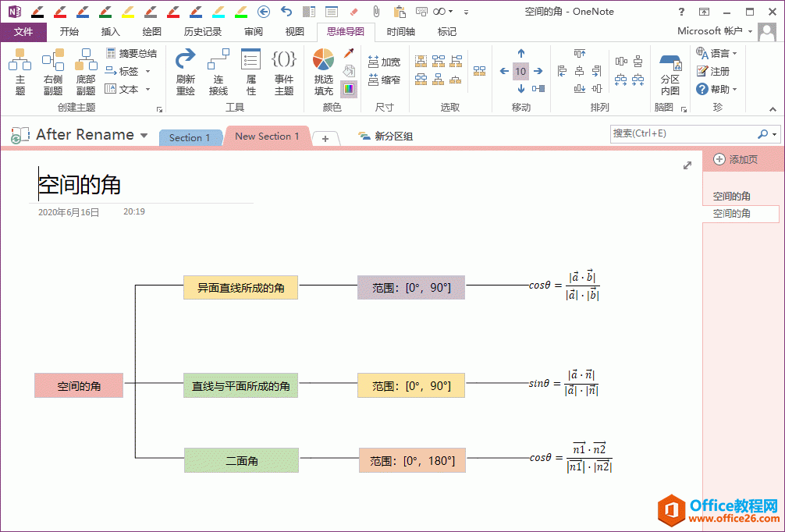The height and width of the screenshot is (532, 785).
Task: Open the 分区内图 section map icon
Action: (670, 71)
